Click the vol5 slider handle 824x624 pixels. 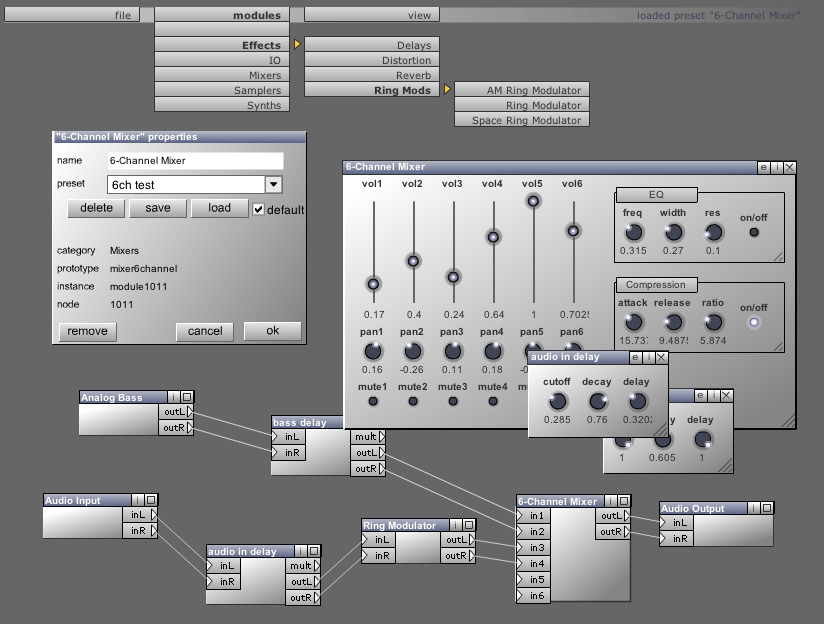[x=533, y=201]
